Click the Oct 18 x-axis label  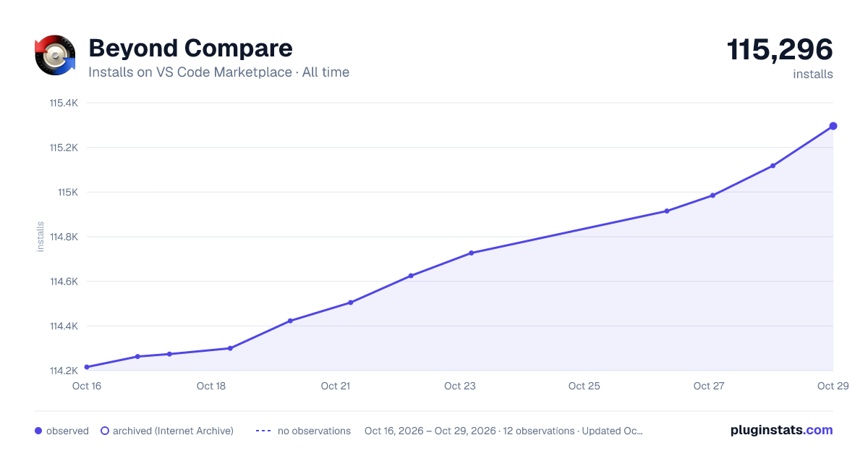coord(211,386)
